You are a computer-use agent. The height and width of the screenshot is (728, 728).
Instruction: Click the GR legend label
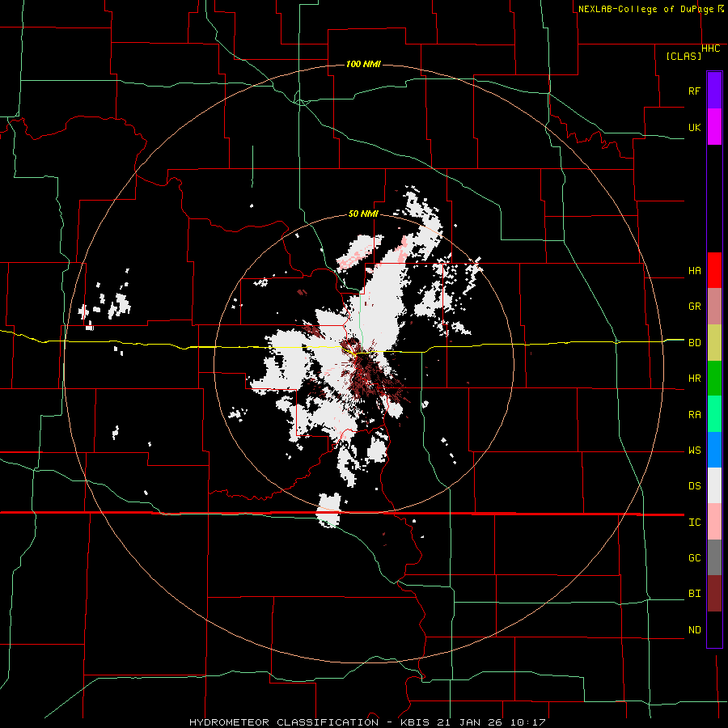tap(694, 307)
